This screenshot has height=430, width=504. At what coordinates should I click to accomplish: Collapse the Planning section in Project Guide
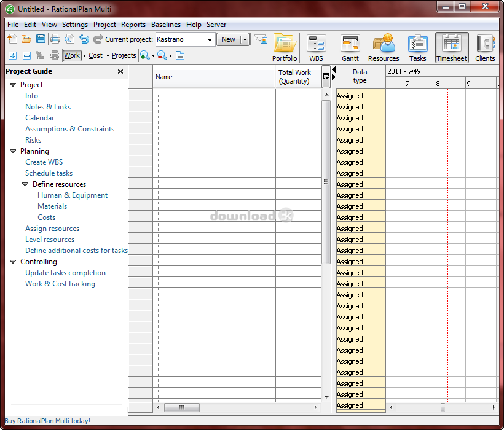(13, 151)
